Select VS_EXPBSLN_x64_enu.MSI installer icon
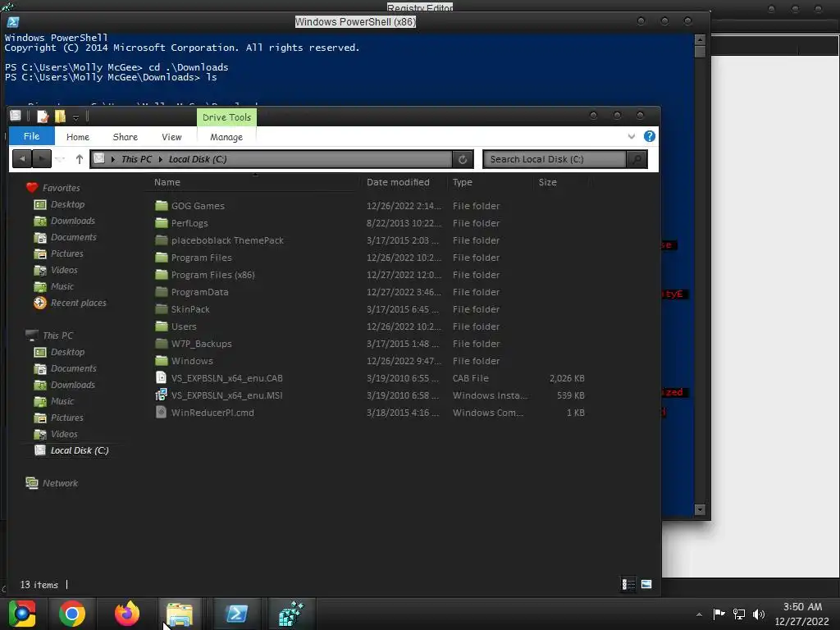Screen dimensions: 840x630 click(x=162, y=395)
